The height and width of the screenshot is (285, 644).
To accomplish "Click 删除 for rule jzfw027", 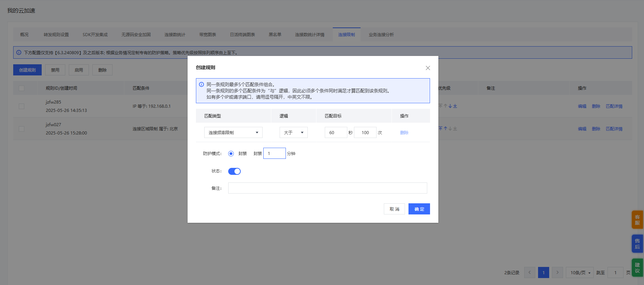I will tap(596, 129).
